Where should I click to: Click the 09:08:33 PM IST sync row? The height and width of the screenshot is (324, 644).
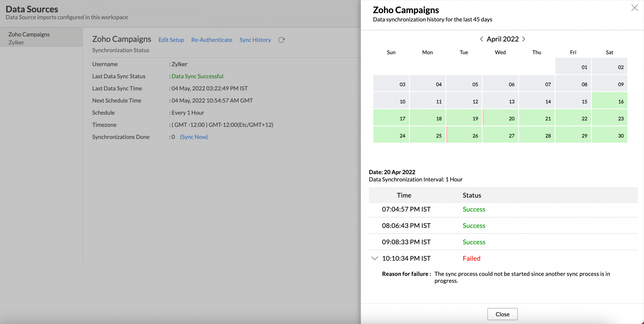(503, 242)
